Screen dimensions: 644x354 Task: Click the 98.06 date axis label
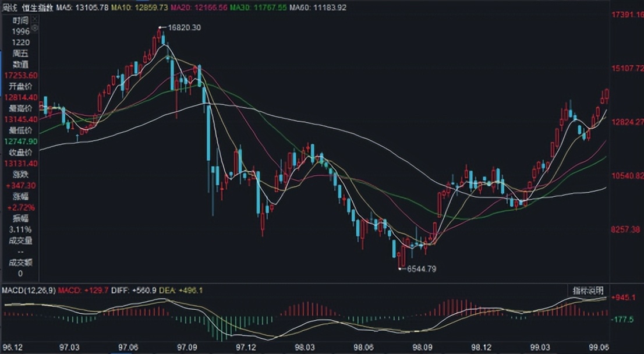363,348
